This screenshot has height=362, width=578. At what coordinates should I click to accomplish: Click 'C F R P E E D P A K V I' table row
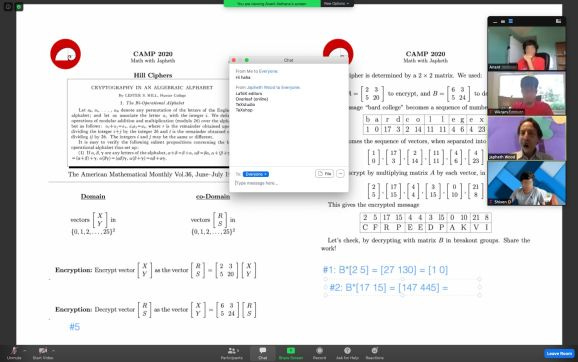coord(426,227)
